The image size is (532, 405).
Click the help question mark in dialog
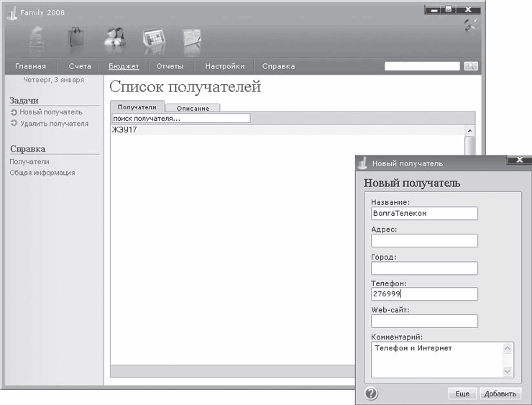pos(371,393)
